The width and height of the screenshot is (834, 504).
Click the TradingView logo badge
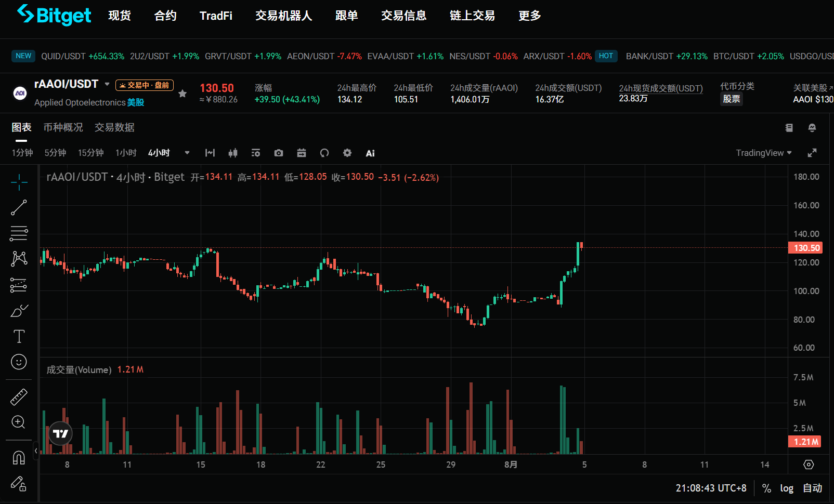60,434
